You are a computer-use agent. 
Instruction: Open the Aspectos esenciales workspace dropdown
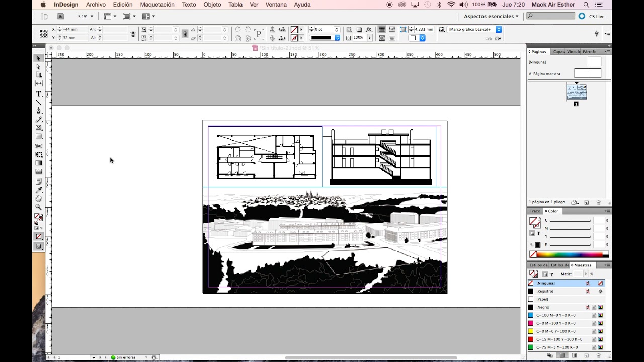pos(491,16)
